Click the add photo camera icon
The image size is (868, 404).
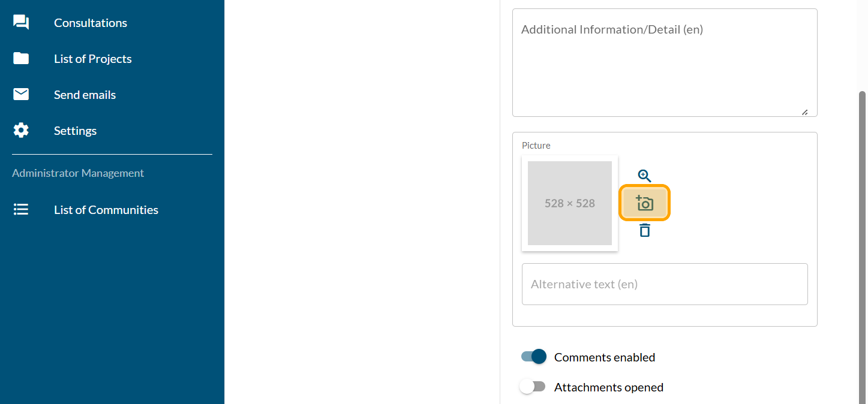point(644,203)
